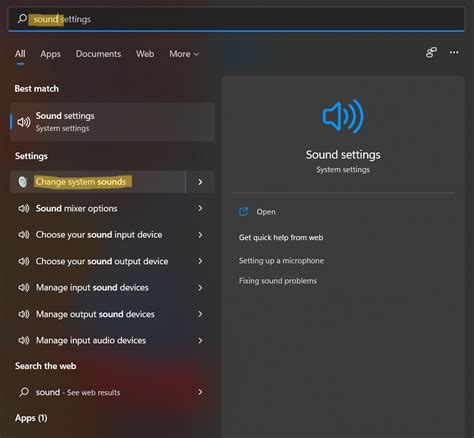The width and height of the screenshot is (474, 438).
Task: Open Manage input sound devices
Action: 92,287
